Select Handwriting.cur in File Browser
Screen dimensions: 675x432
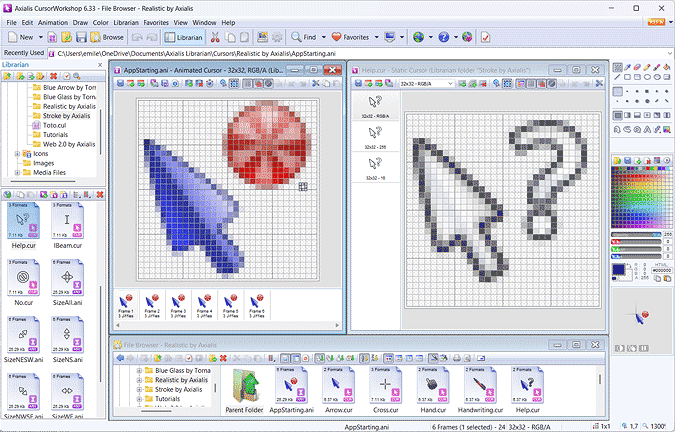[x=480, y=390]
